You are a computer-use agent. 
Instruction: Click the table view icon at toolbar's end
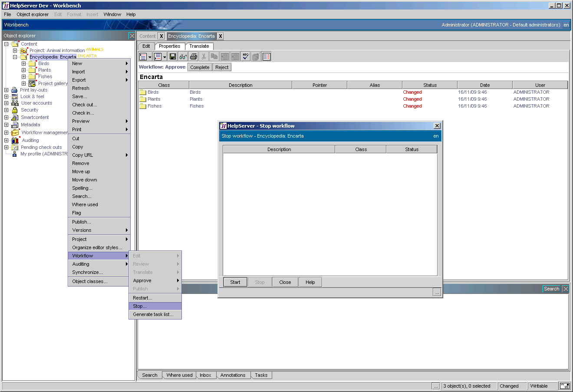click(x=266, y=56)
